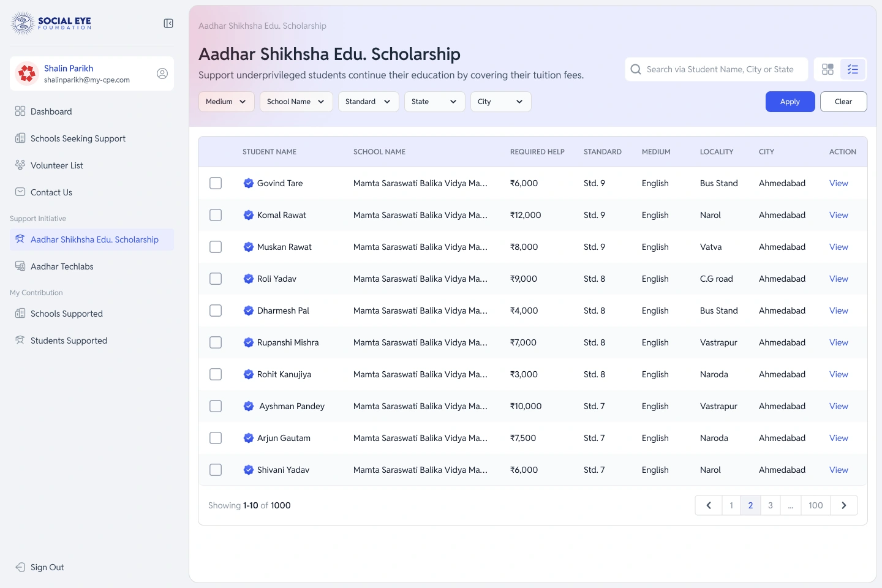Collapse the sidebar using the panel icon
Image resolution: width=882 pixels, height=588 pixels.
point(168,23)
